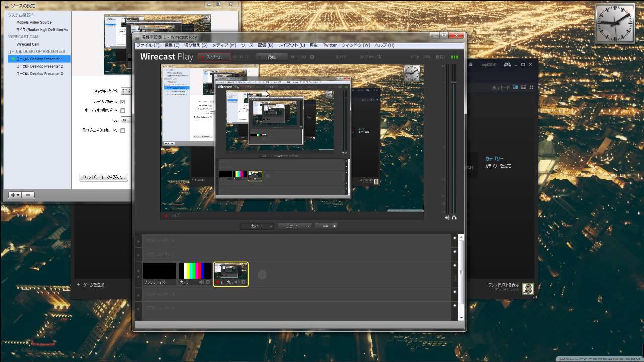
Task: Open the 再生 menu
Action: tap(314, 45)
